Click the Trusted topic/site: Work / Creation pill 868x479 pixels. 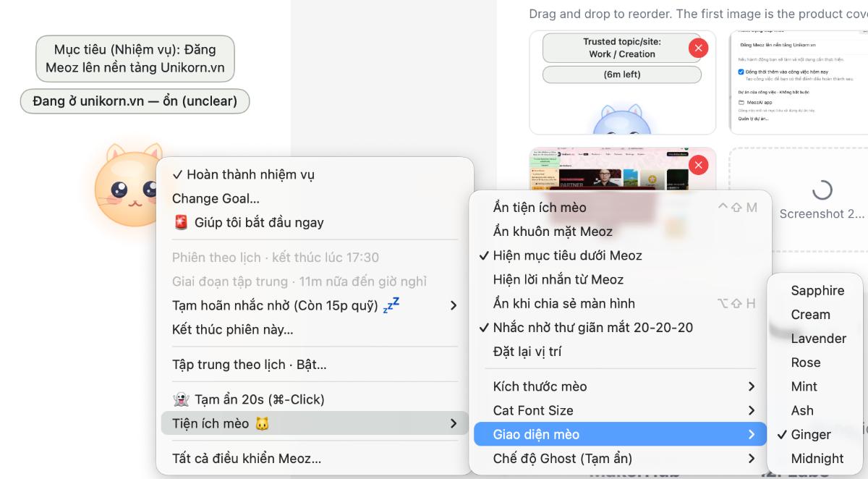pyautogui.click(x=621, y=48)
